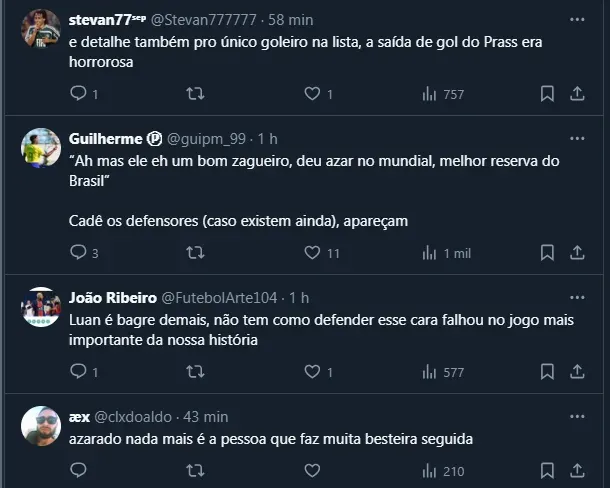Screen dimensions: 610x488
Task: Repost Guilherme's tweet
Action: pyautogui.click(x=196, y=253)
